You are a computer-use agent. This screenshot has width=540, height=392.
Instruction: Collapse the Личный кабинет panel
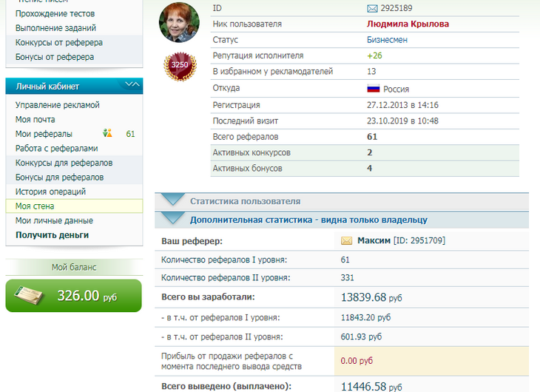coord(132,86)
